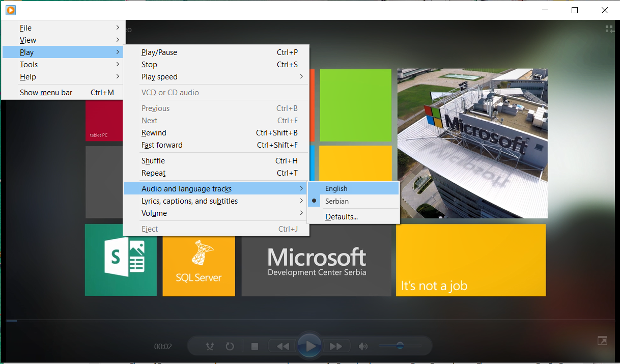620x364 pixels.
Task: Click the fast forward button in playback controls
Action: pos(336,347)
